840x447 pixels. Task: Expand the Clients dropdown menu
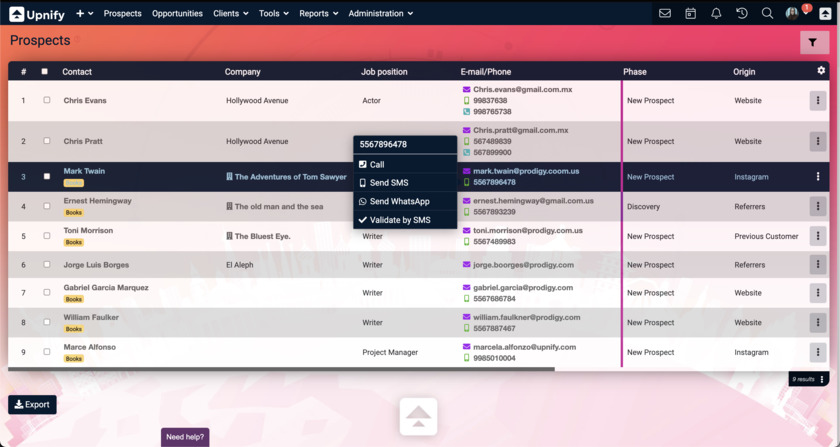(x=231, y=14)
